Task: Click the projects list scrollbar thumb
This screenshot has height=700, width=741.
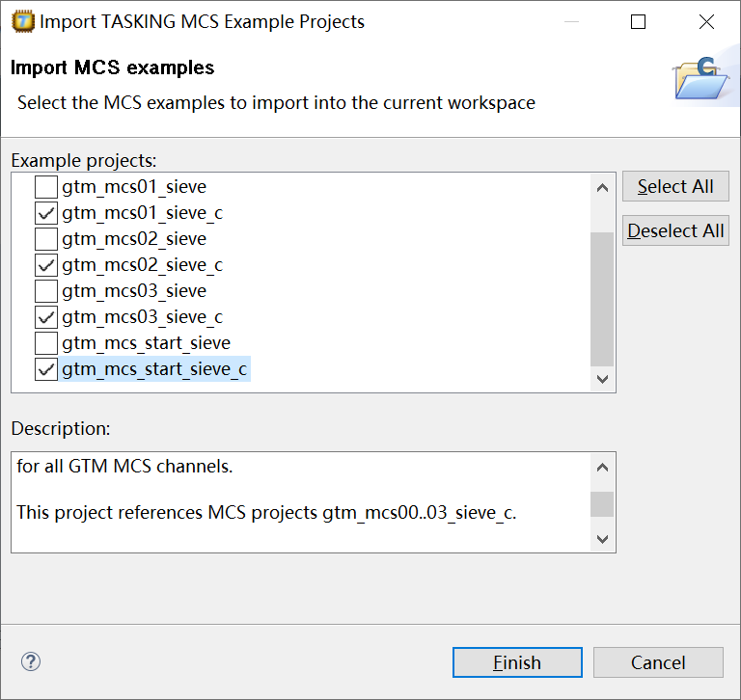Action: [x=602, y=299]
